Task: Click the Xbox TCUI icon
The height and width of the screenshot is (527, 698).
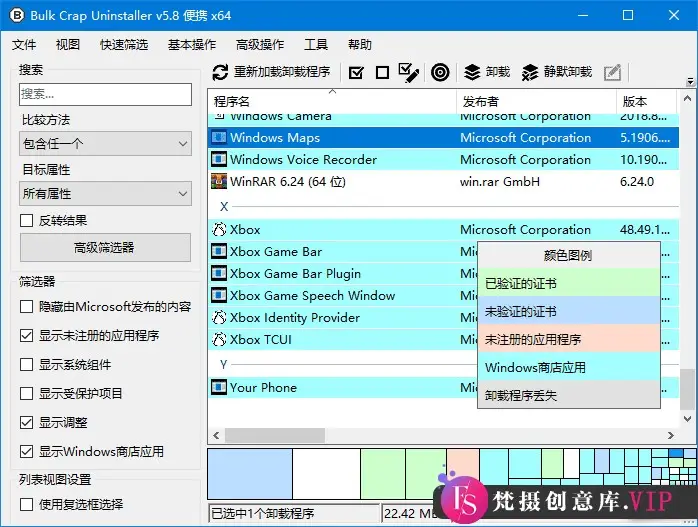Action: 219,340
